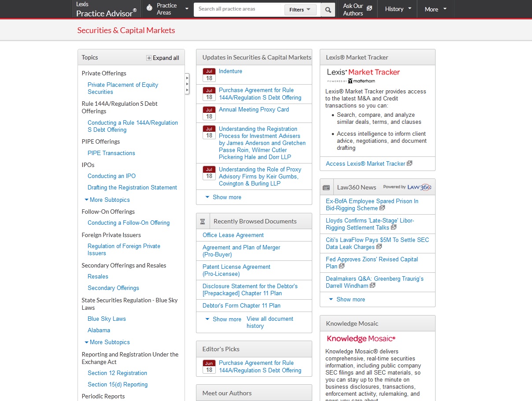Open Private Placement of Equity Securities topic

[123, 88]
